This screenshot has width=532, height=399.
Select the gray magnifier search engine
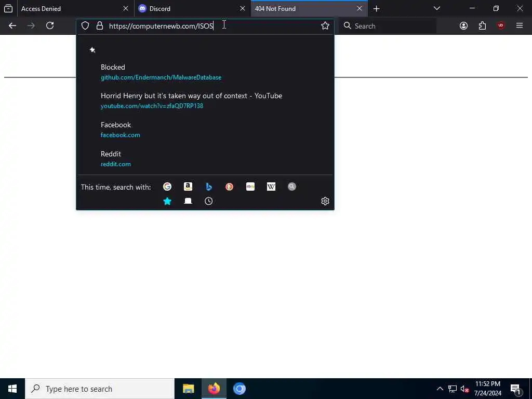click(x=292, y=187)
